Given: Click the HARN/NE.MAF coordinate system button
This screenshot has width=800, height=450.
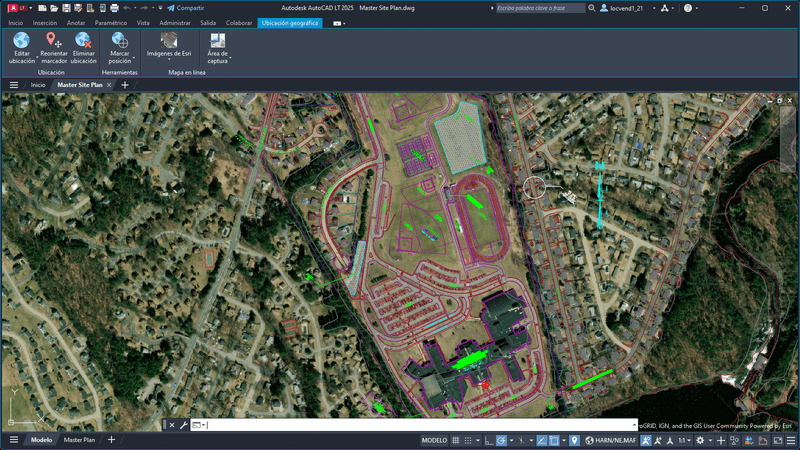Looking at the screenshot, I should tap(611, 440).
